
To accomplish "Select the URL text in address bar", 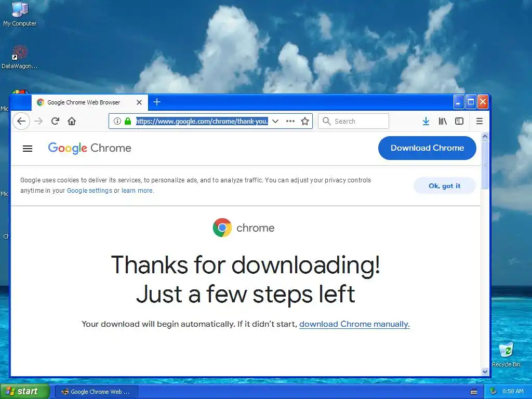I will [202, 121].
